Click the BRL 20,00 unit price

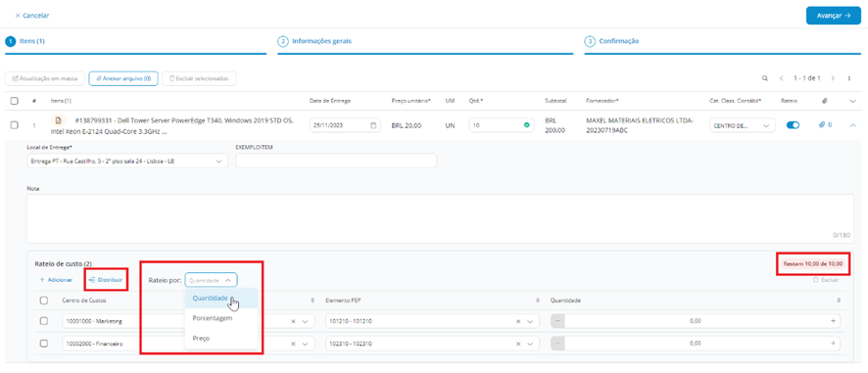coord(407,125)
